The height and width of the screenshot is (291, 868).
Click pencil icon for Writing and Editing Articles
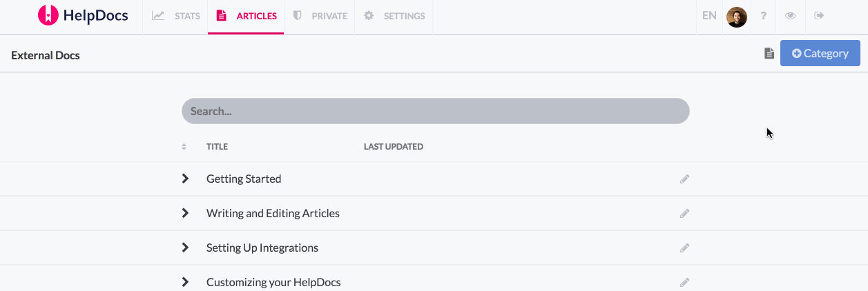(684, 214)
